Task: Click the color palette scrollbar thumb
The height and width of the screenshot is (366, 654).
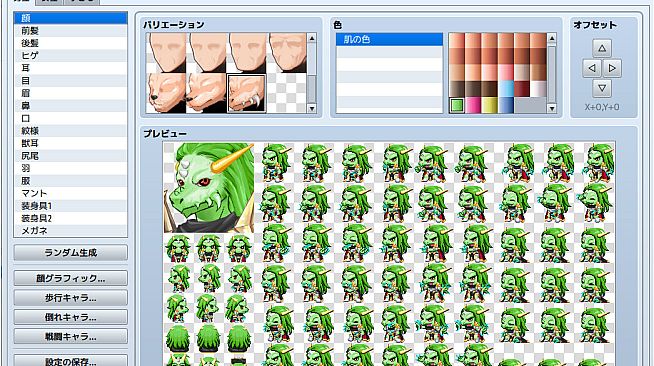Action: pos(552,74)
